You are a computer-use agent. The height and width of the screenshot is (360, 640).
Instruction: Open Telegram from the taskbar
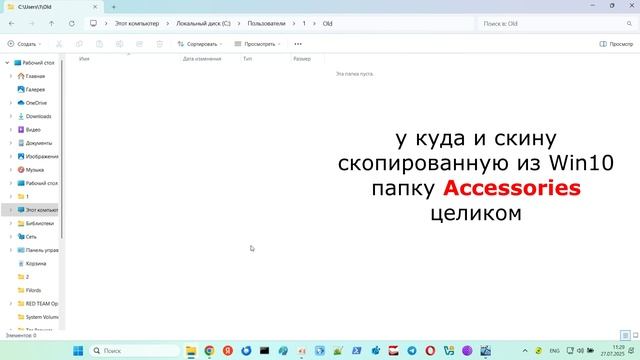click(x=412, y=351)
